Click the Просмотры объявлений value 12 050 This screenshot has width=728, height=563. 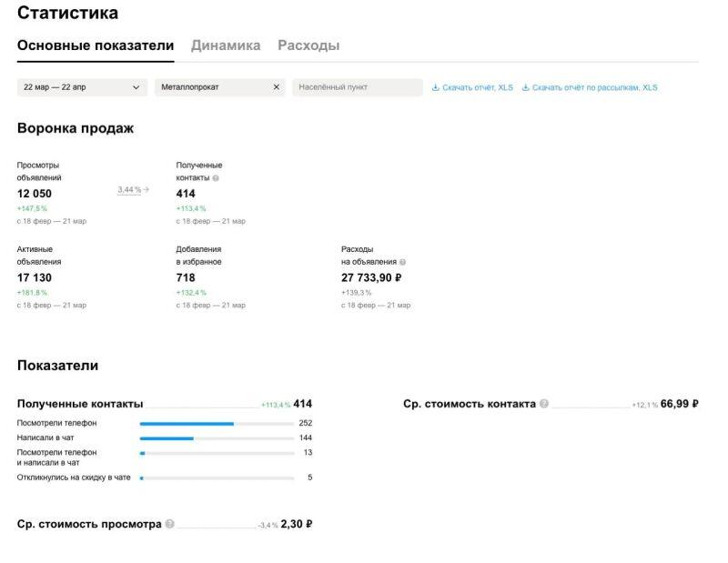point(35,194)
